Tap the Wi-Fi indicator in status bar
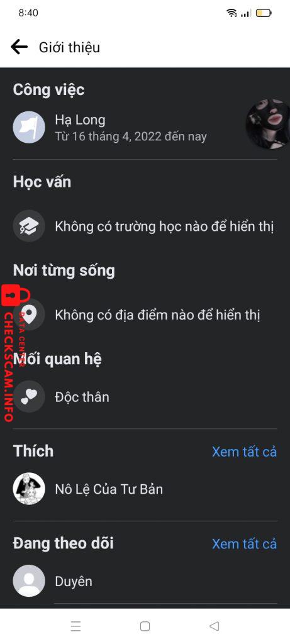 coord(231,13)
